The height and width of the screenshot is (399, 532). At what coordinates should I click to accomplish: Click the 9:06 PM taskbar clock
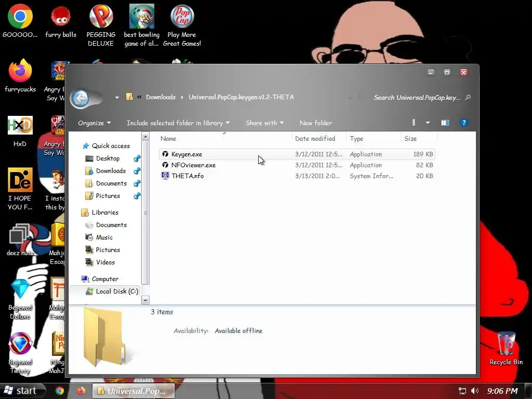[502, 391]
